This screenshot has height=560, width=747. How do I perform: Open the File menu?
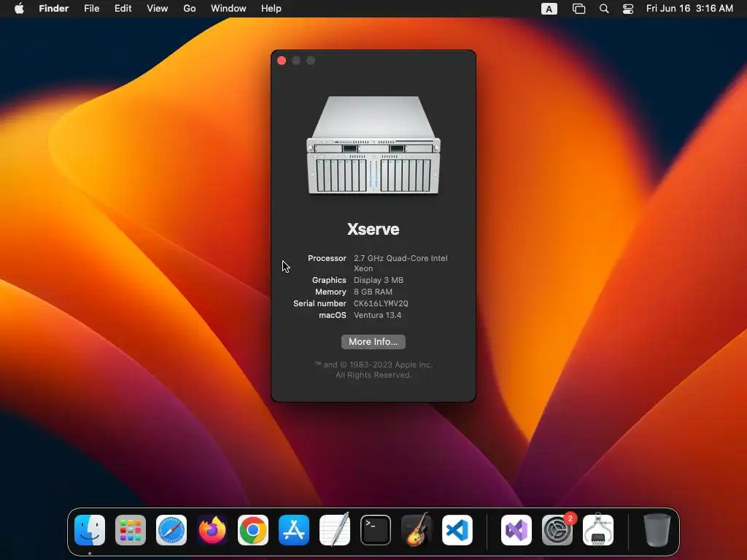[91, 9]
